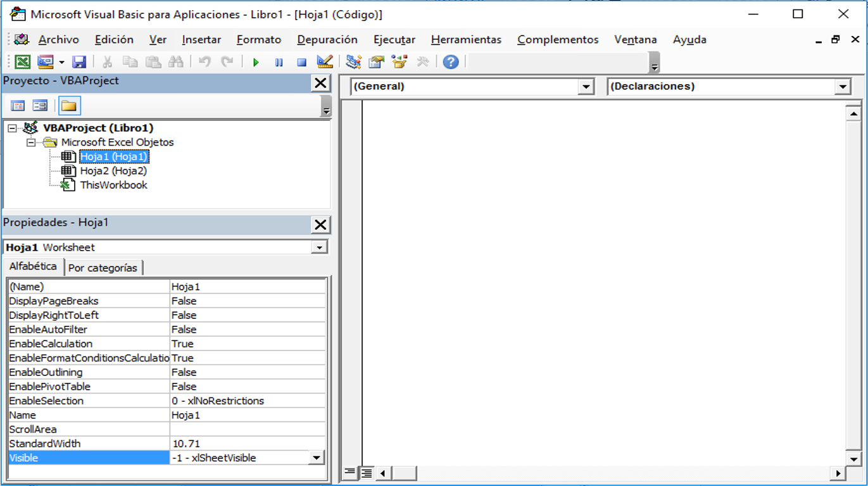This screenshot has height=486, width=868.
Task: Click the Copy toolbar icon
Action: (x=130, y=62)
